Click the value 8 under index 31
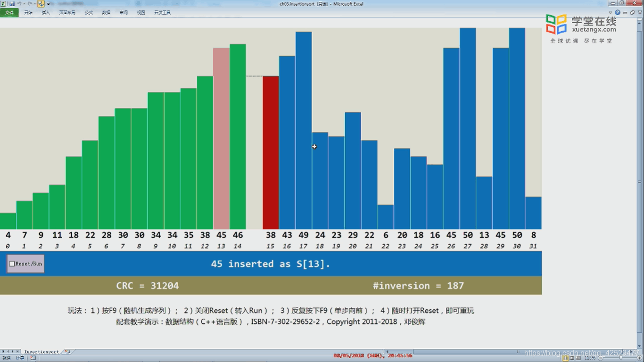Viewport: 644px width, 362px height. coord(533,235)
